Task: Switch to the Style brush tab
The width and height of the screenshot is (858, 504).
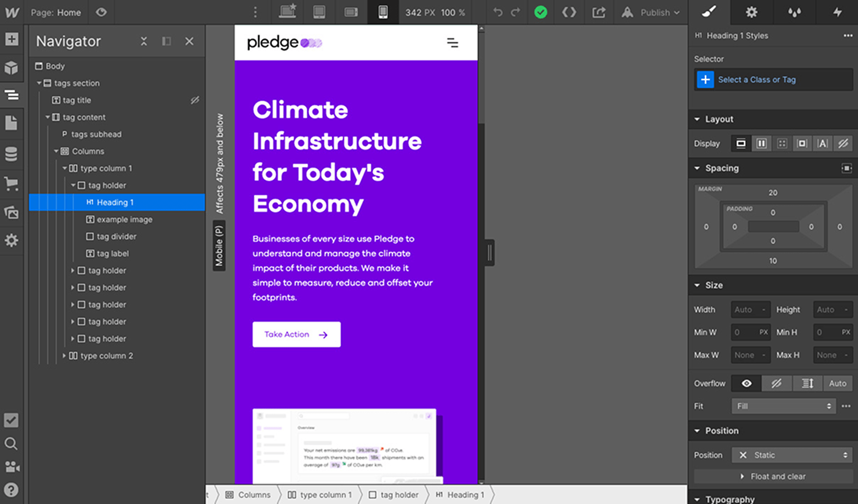Action: click(709, 12)
